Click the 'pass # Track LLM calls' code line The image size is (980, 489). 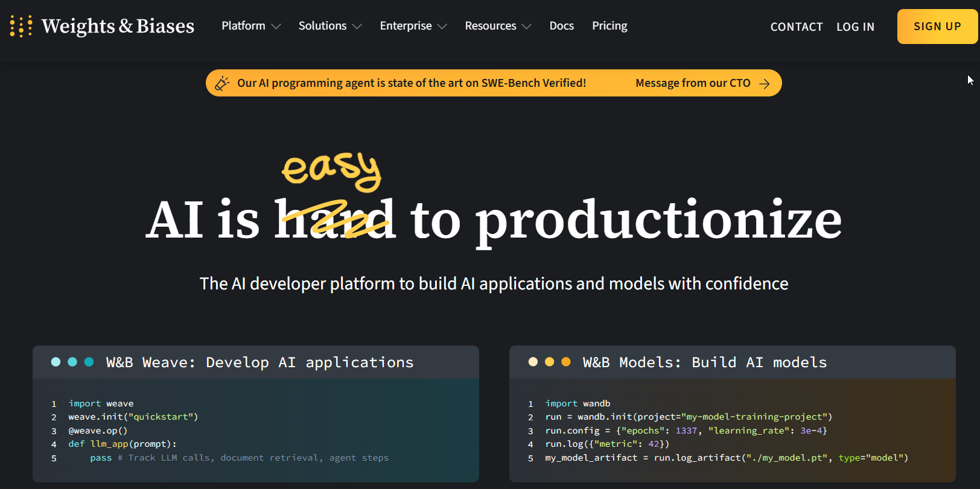pos(240,458)
